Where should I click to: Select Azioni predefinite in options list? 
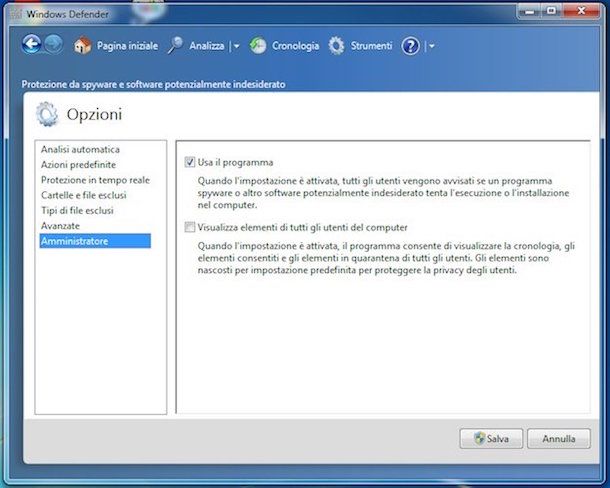click(79, 165)
